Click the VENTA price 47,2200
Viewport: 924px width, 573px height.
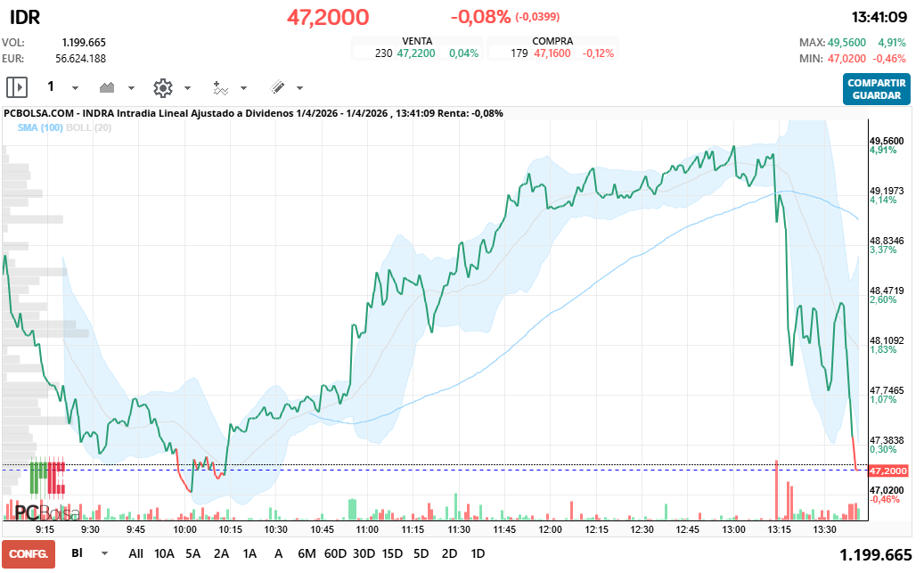point(416,53)
